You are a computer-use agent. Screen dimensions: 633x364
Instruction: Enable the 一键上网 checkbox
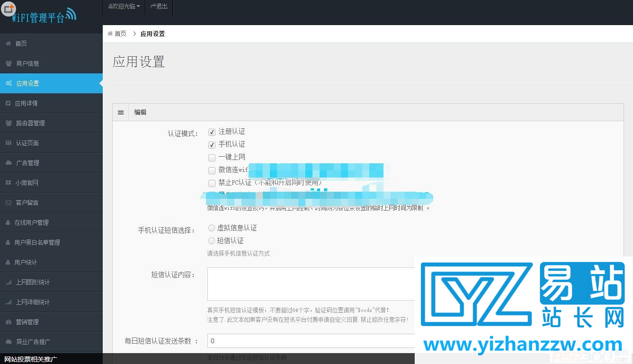(x=212, y=158)
